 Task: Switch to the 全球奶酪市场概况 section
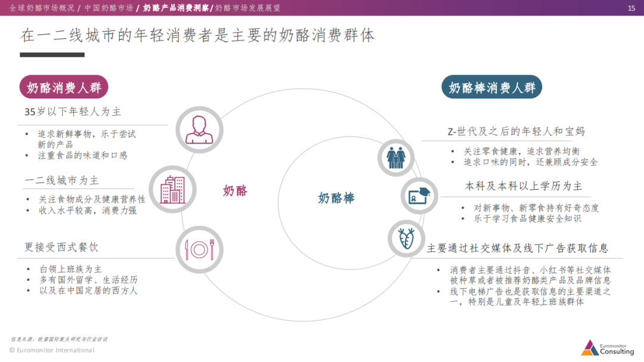41,8
